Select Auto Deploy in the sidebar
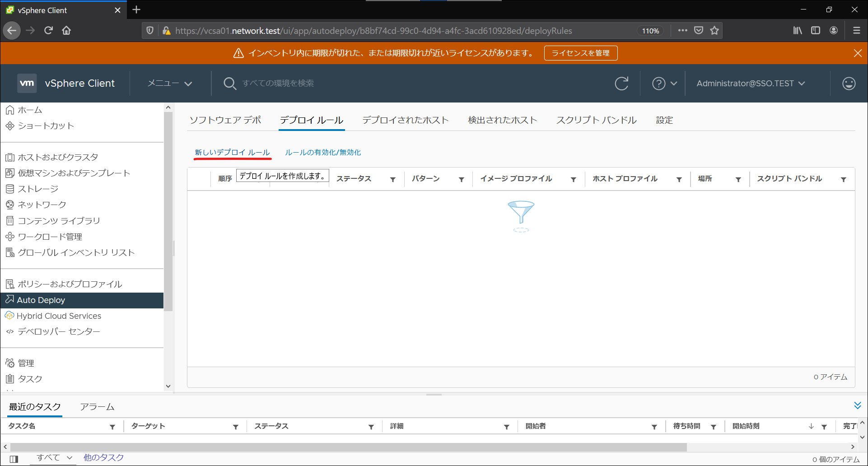The width and height of the screenshot is (868, 466). coord(82,300)
